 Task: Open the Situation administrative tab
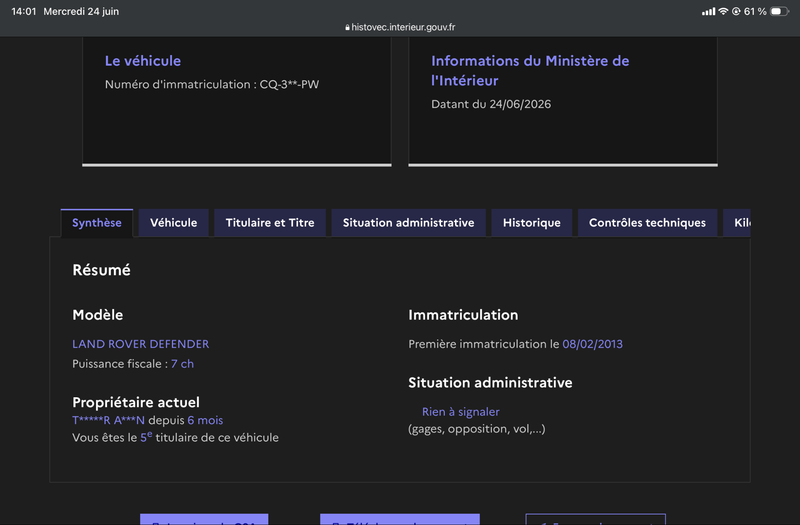408,223
